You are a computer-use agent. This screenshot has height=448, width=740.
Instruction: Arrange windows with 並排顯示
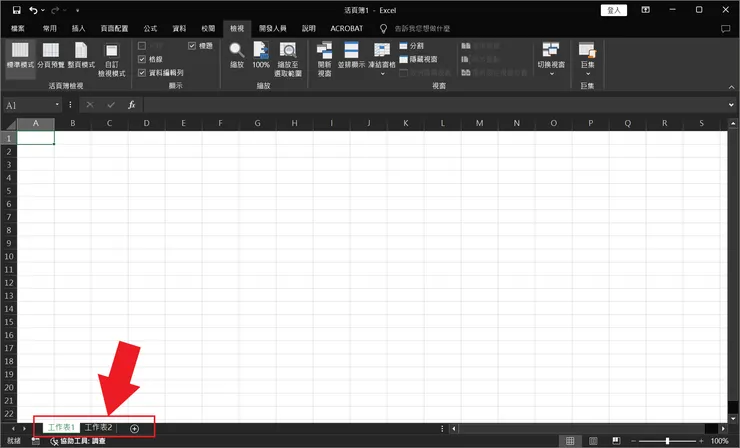(351, 56)
